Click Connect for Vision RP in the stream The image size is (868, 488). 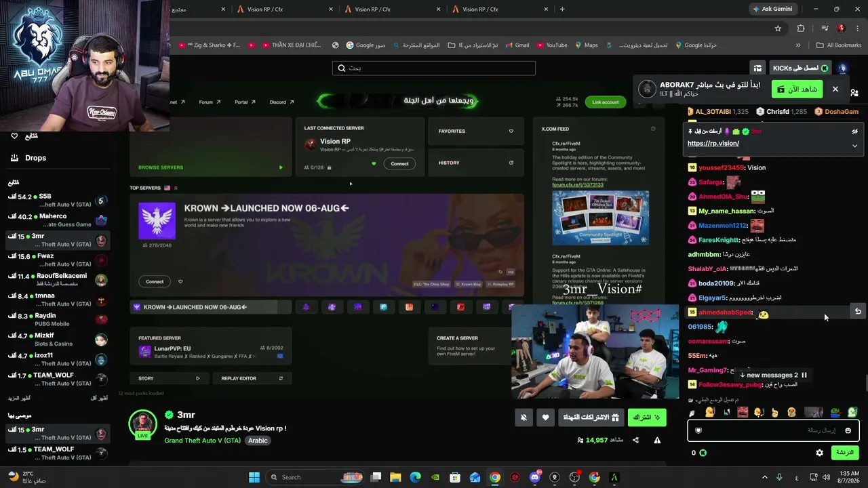click(x=399, y=163)
